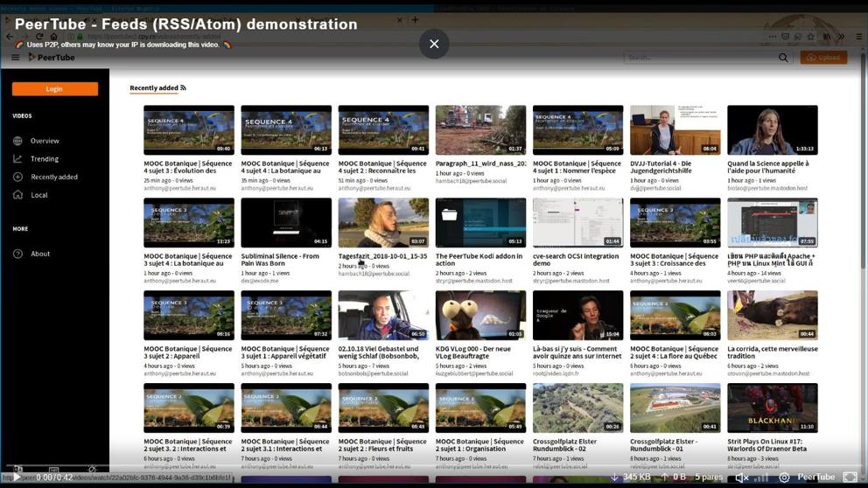Open 'Crossgolfplatz Elster Rundumblick - 02' thumbnail
This screenshot has width=868, height=488.
coord(577,408)
